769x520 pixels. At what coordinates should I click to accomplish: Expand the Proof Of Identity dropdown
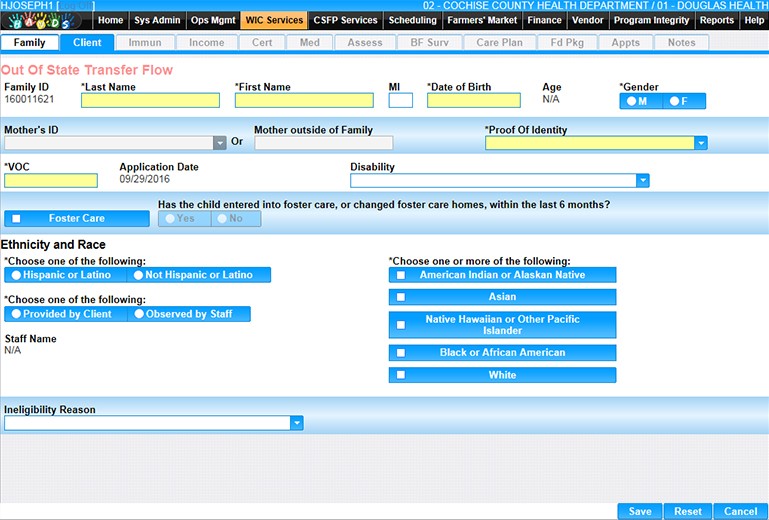click(701, 143)
